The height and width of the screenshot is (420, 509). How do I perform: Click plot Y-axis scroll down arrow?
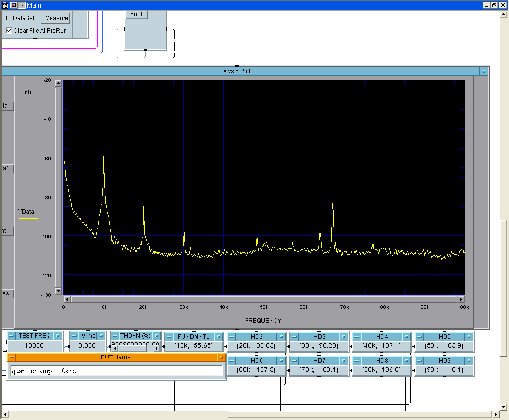(x=58, y=291)
